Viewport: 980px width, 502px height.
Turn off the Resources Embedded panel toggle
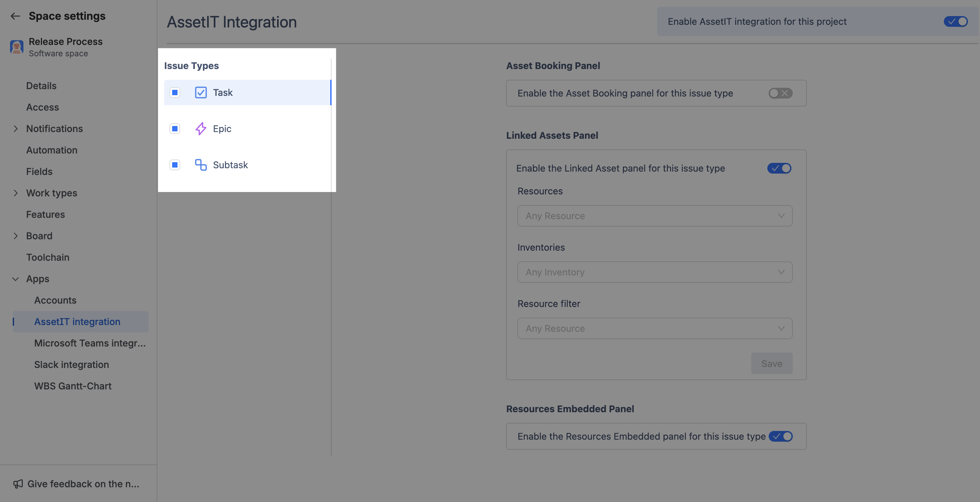coord(780,436)
